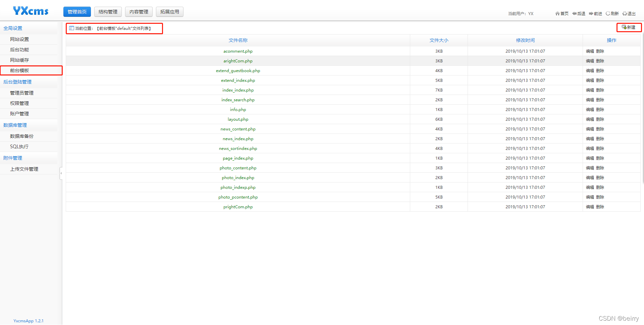644x325 pixels.
Task: Click the 7KB size cell for index_index.php
Action: 439,90
